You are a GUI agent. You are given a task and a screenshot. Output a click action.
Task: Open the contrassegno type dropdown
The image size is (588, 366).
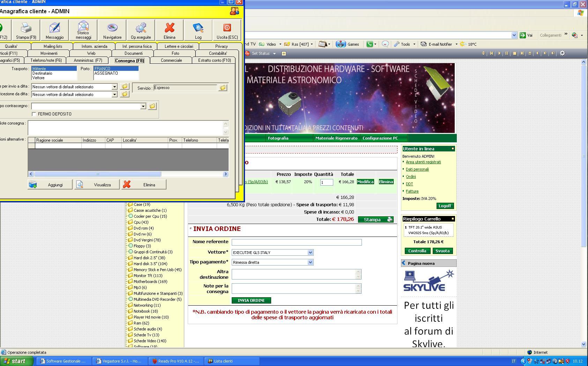point(143,106)
